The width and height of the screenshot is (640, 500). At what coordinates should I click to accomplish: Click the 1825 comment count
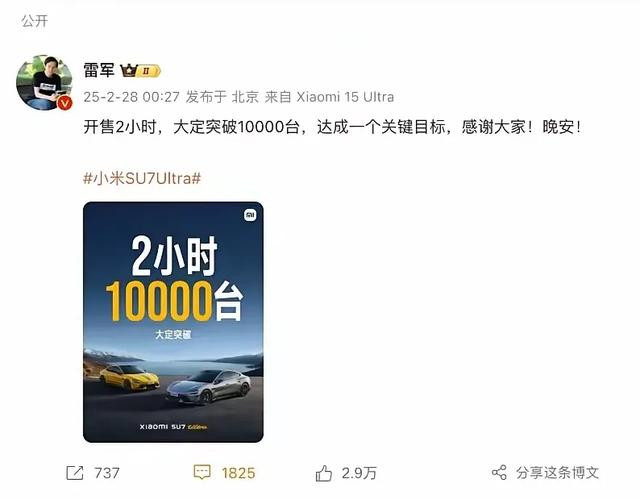click(239, 473)
